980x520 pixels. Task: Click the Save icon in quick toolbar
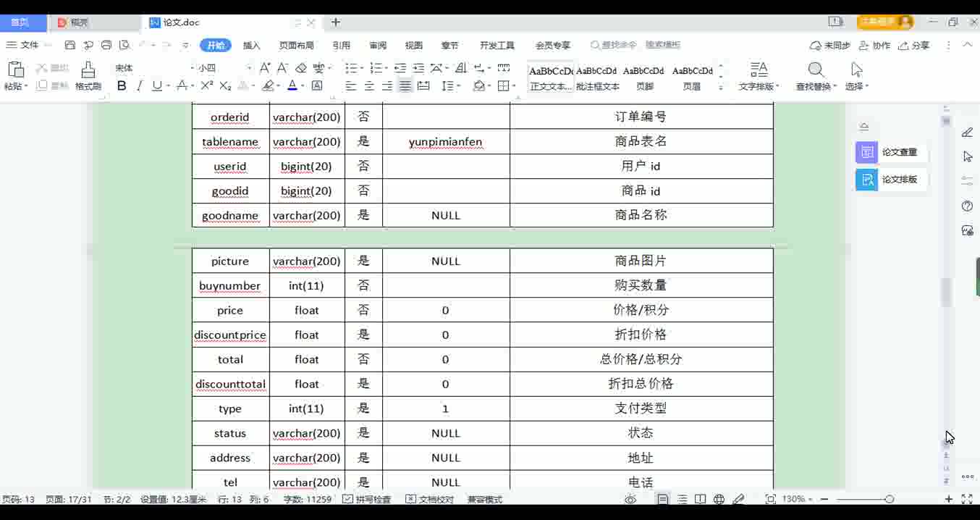click(70, 45)
